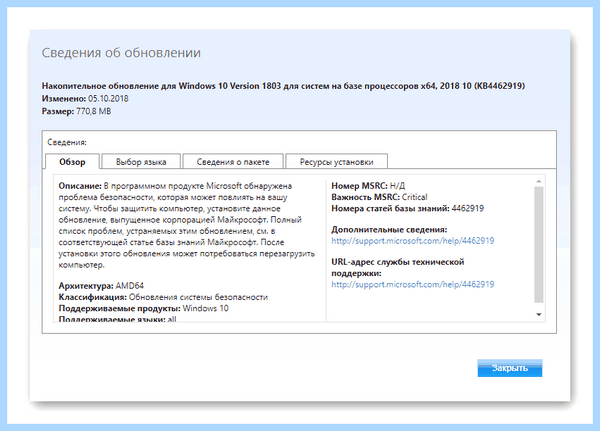Click the scrollbar down arrow
This screenshot has width=600, height=431.
point(539,315)
